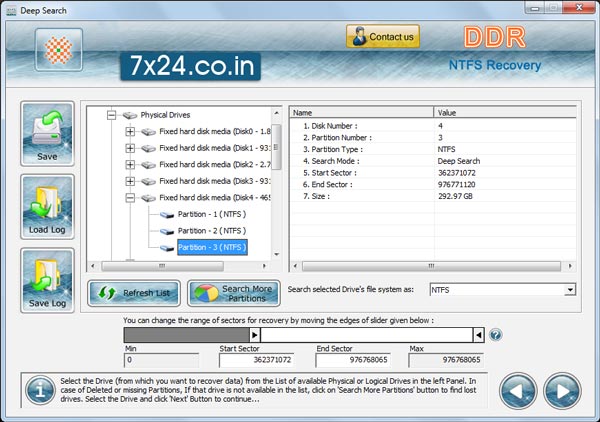600x422 pixels.
Task: Click the Disk4 hard disk icon
Action: 148,198
